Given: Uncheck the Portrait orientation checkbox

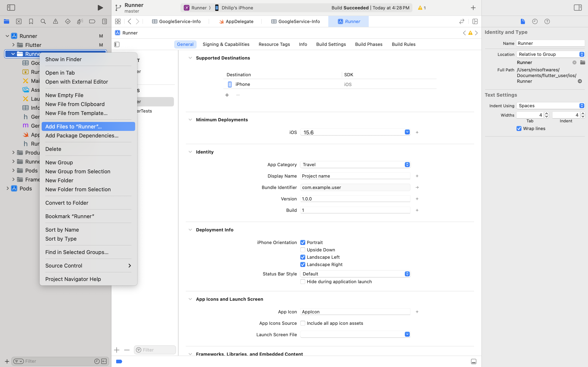Looking at the screenshot, I should [303, 242].
